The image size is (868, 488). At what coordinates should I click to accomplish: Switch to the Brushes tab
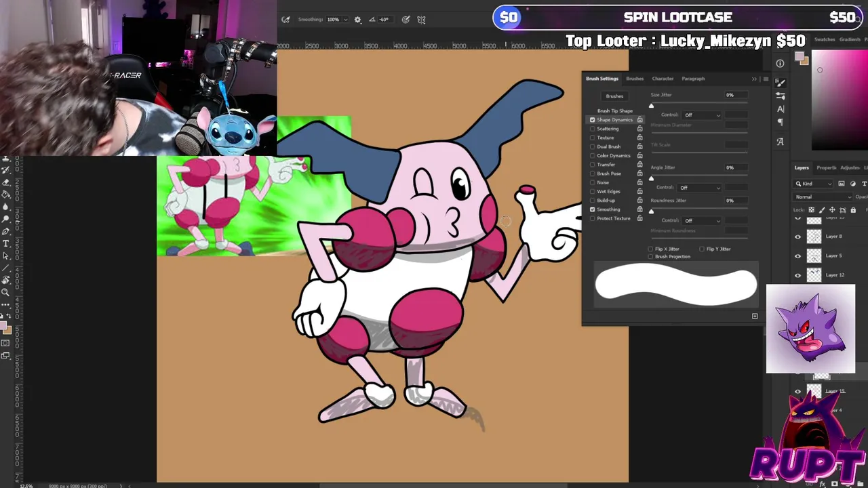[x=635, y=79]
